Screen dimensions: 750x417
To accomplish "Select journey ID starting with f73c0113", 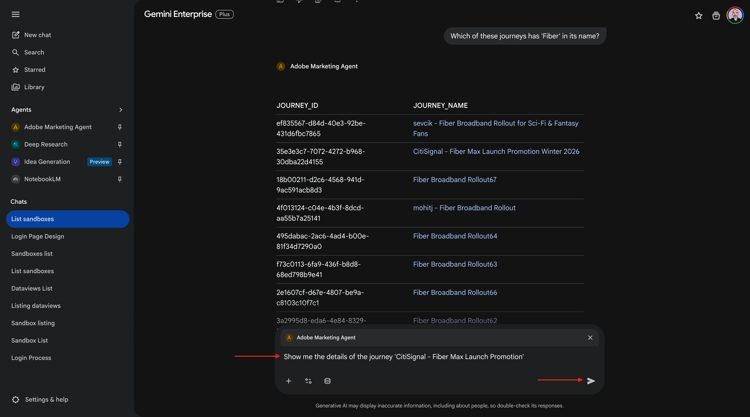I will tap(319, 269).
